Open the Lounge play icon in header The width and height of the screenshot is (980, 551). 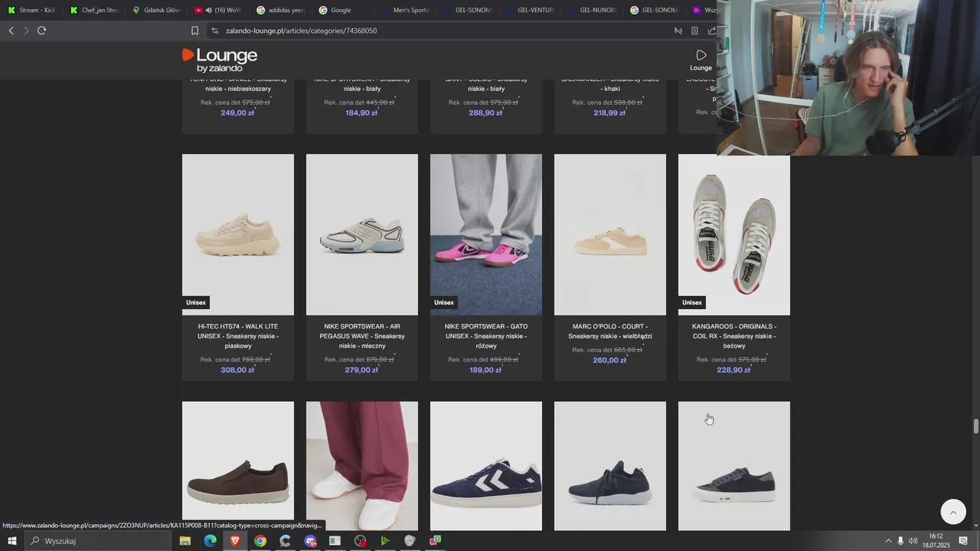(x=701, y=60)
